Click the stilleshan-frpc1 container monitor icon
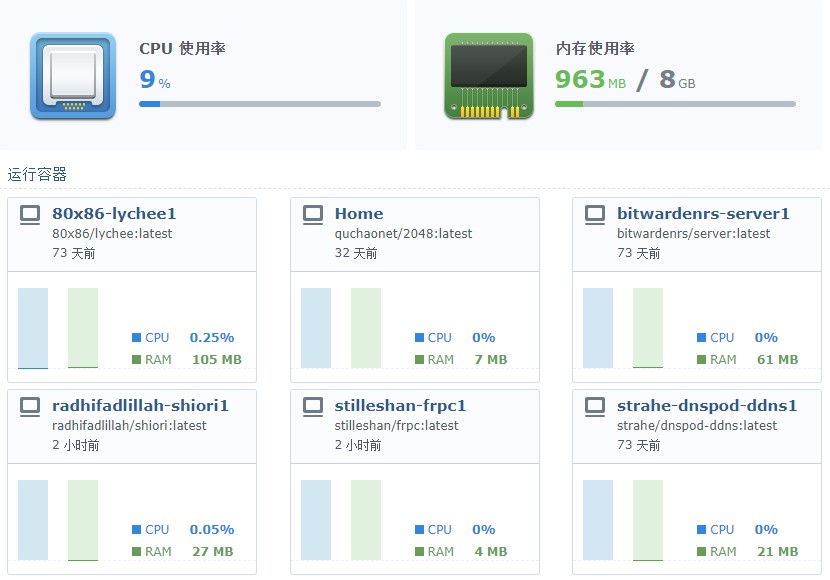Screen dimensions: 830x580 pyautogui.click(x=313, y=405)
